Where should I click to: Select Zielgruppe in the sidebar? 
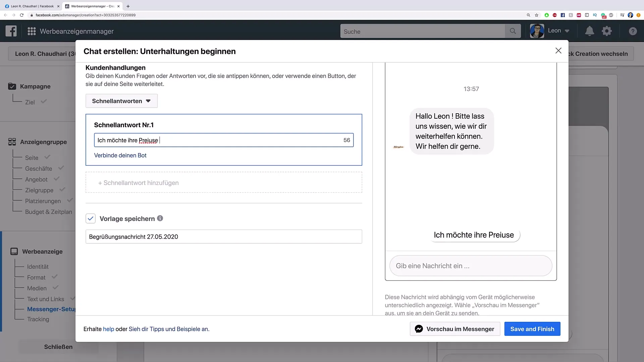point(39,190)
